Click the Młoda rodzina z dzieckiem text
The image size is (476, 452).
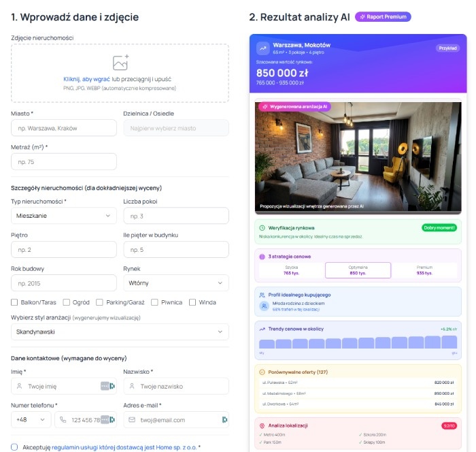tap(299, 304)
